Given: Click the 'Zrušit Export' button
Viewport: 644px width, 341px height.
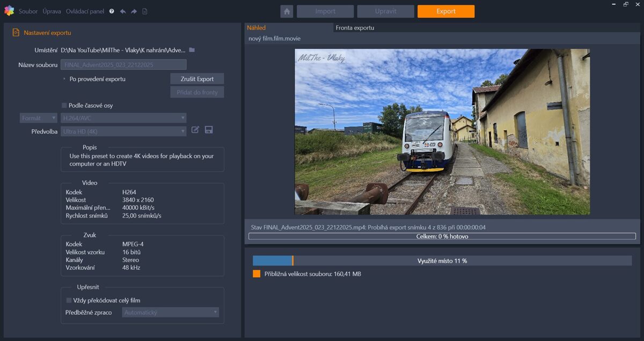Looking at the screenshot, I should pos(197,79).
